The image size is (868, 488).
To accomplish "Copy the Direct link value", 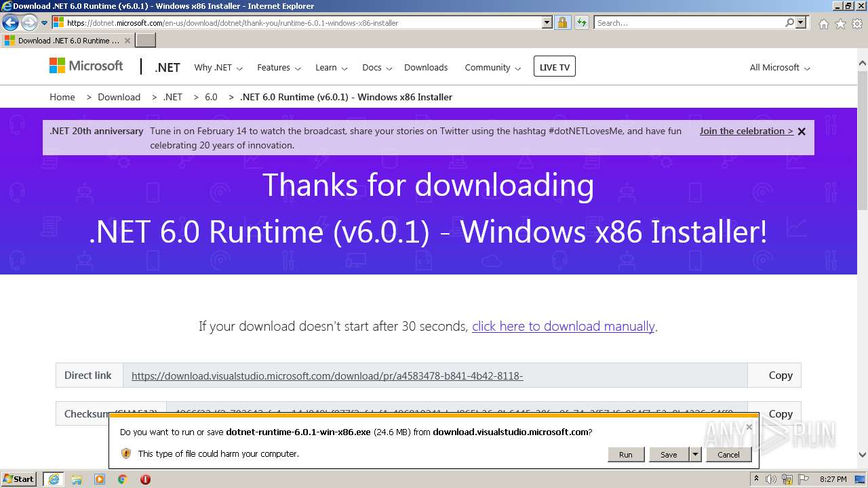I will [x=781, y=375].
